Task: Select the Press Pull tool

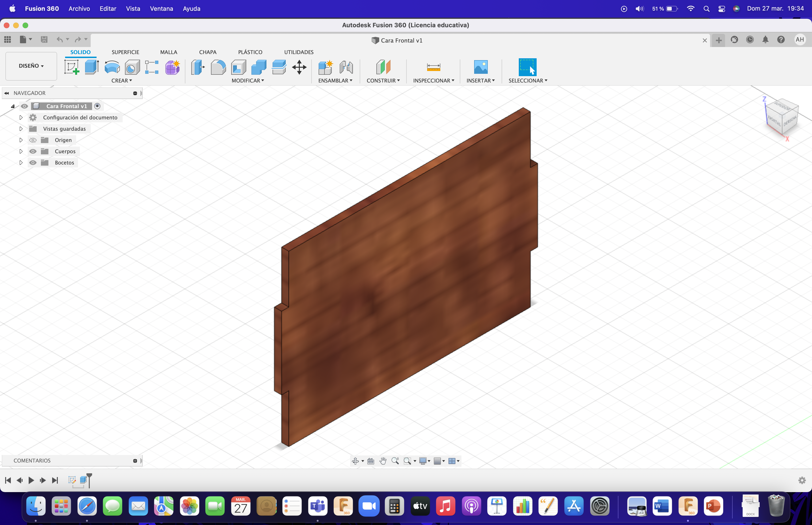Action: [198, 67]
